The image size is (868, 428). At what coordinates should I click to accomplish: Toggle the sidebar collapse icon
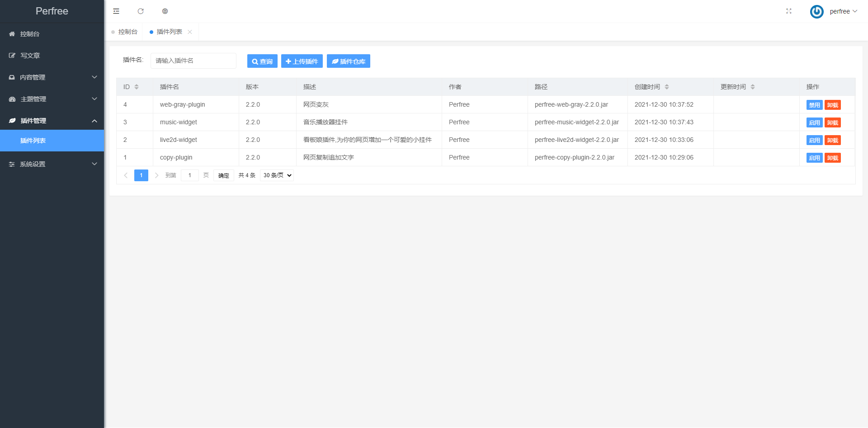[x=116, y=11]
